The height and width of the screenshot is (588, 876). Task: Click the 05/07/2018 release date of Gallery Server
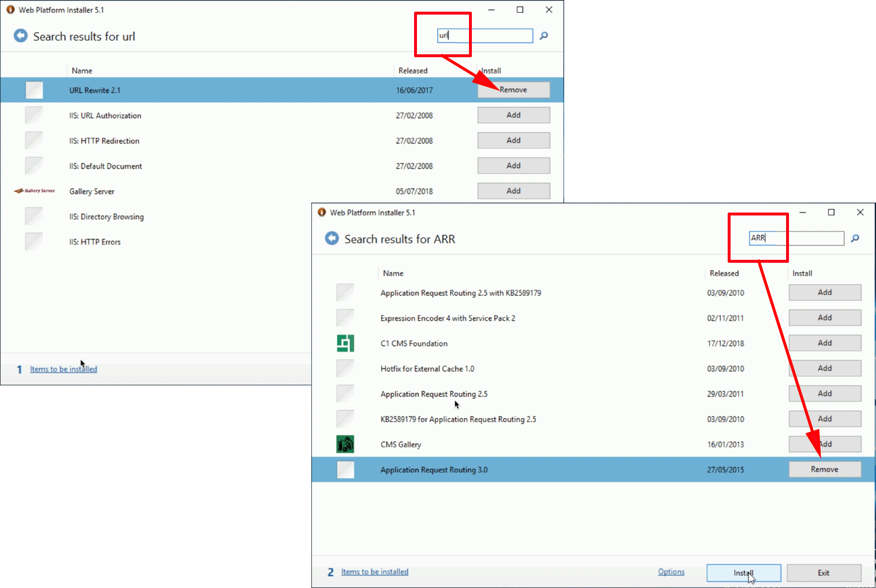coord(414,192)
